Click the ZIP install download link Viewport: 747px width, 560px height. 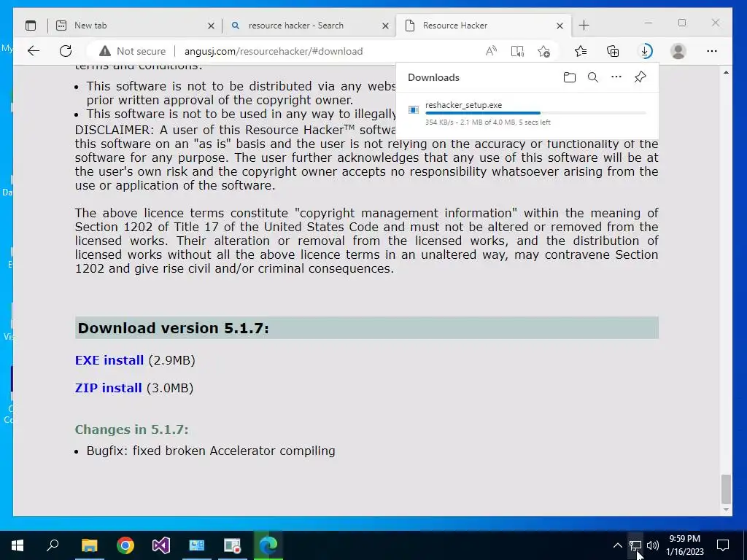(108, 388)
